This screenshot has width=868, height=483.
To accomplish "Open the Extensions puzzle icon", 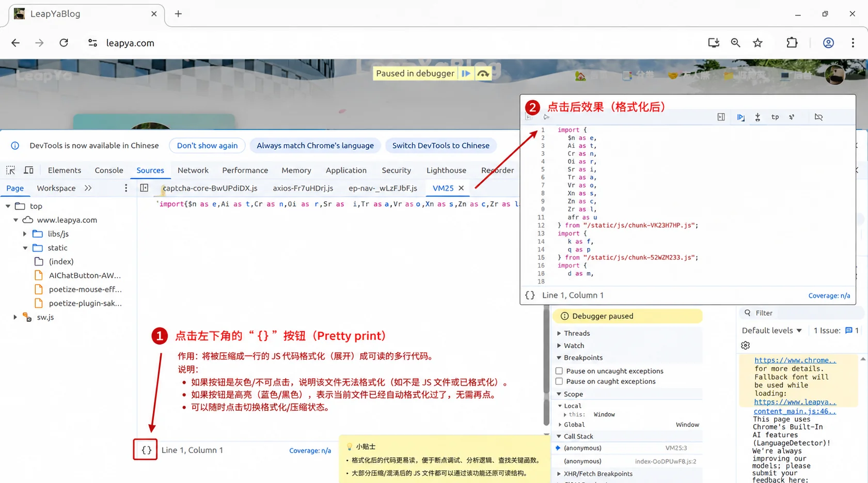I will [792, 43].
